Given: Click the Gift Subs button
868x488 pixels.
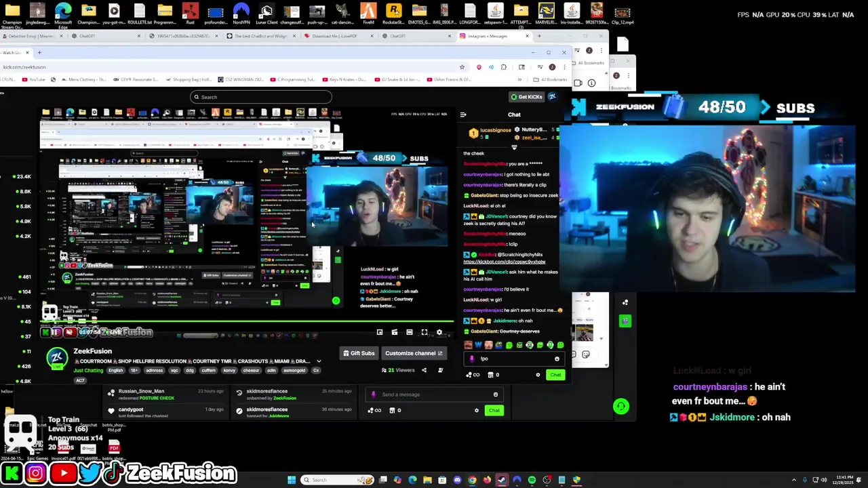Looking at the screenshot, I should [x=359, y=353].
